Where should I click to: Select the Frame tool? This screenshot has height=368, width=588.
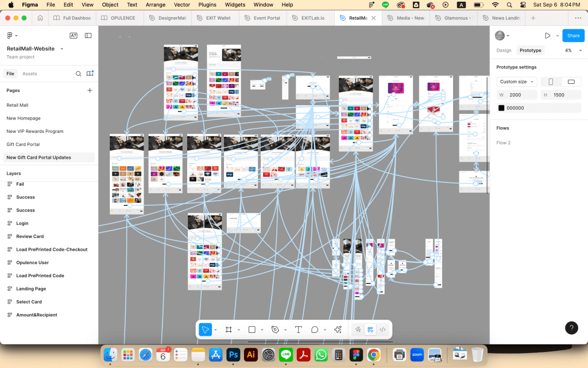point(229,329)
